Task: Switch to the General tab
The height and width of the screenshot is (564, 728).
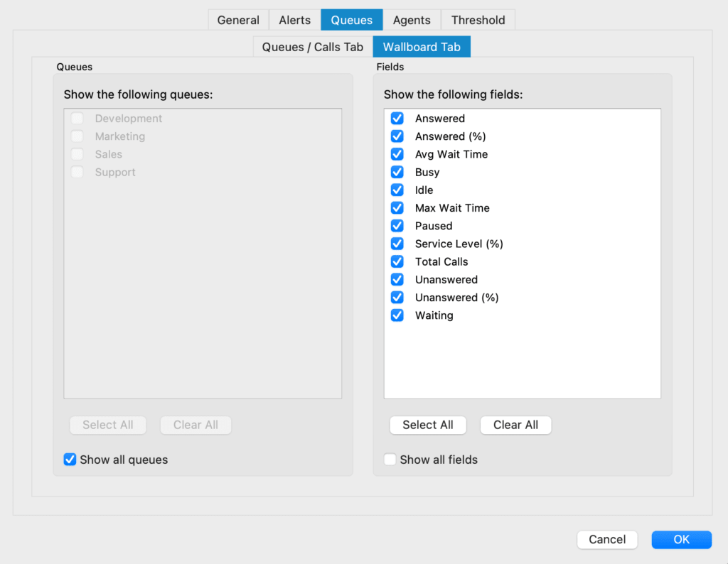Action: tap(238, 20)
